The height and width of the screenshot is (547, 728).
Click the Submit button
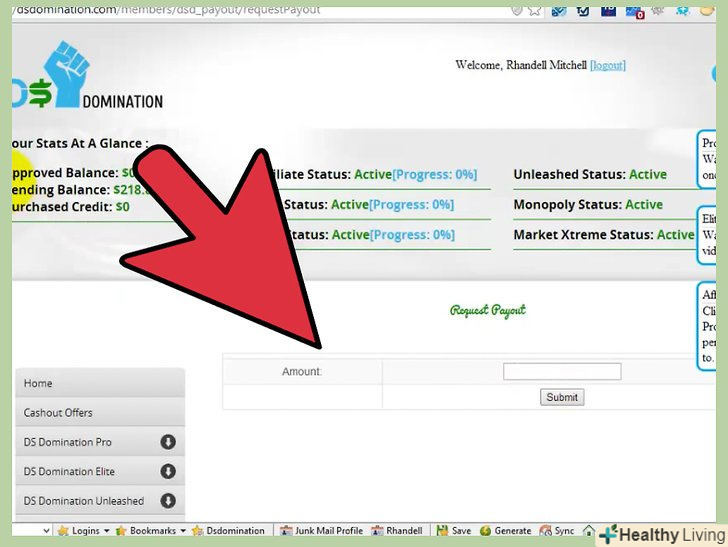562,397
